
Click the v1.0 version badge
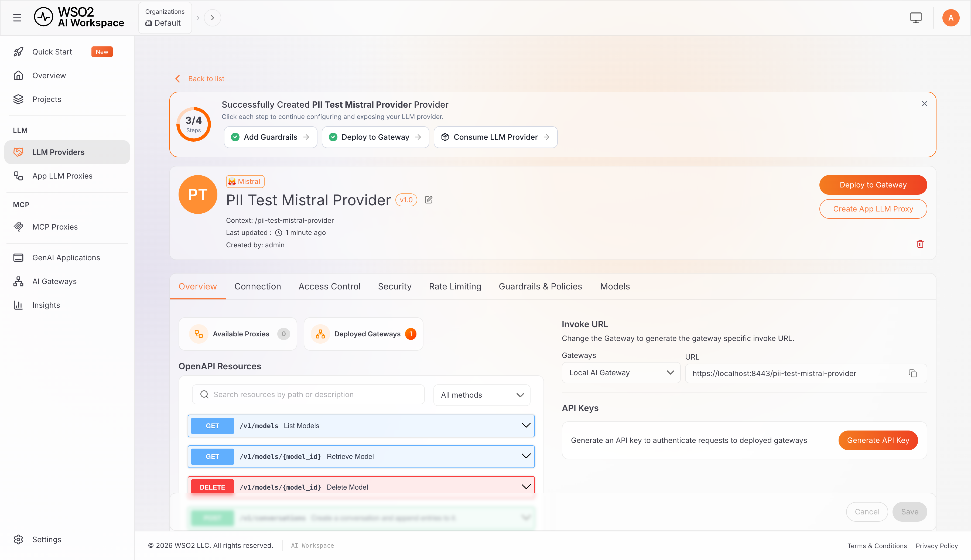pos(406,200)
